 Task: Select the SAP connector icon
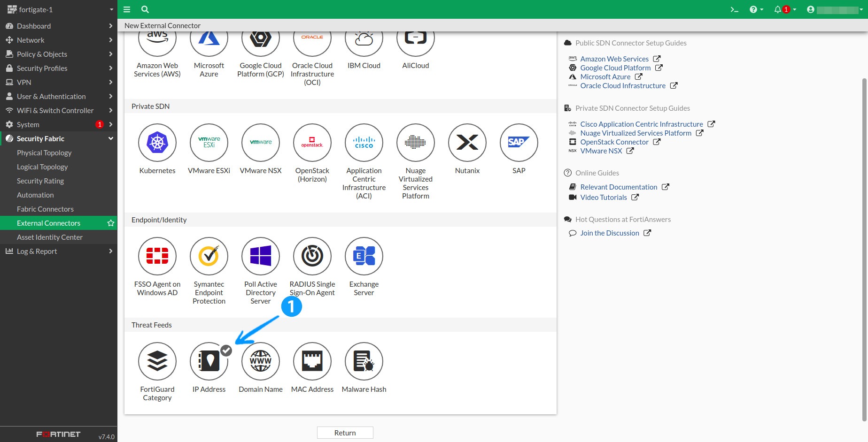[519, 143]
